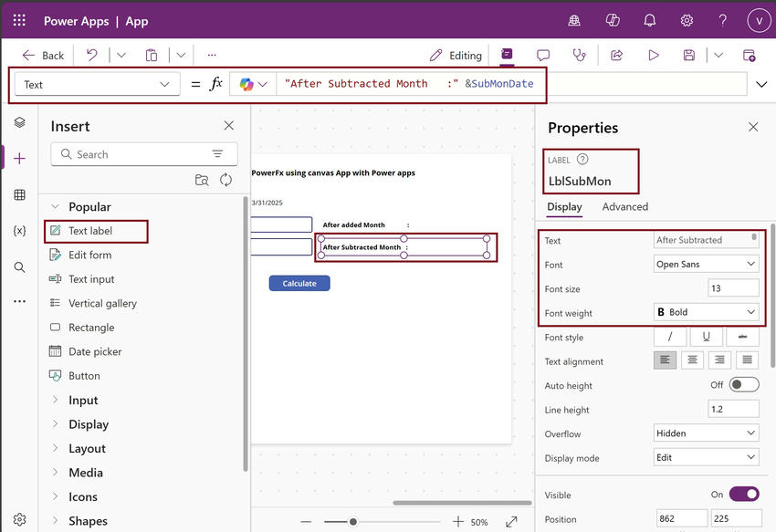Screen dimensions: 776x532
Task: Open account profile avatar V
Action: point(759,21)
